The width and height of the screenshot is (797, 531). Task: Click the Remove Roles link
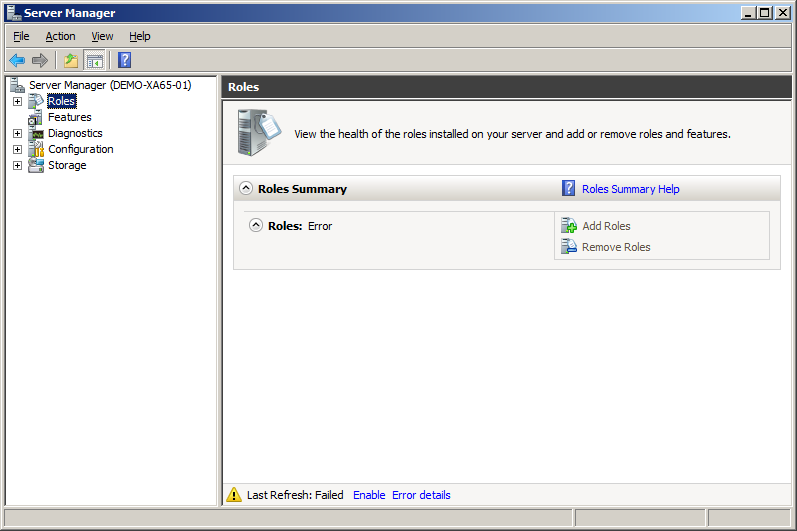pos(616,247)
